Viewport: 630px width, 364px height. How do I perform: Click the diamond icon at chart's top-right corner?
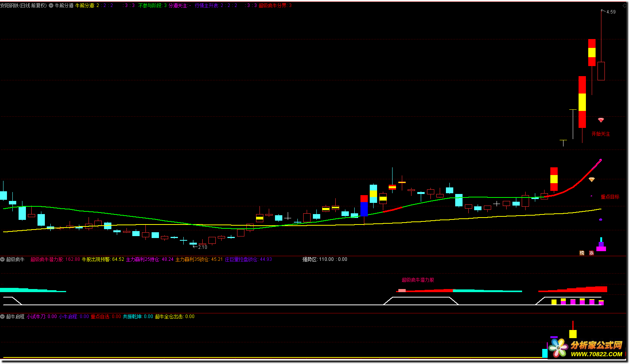(x=624, y=5)
